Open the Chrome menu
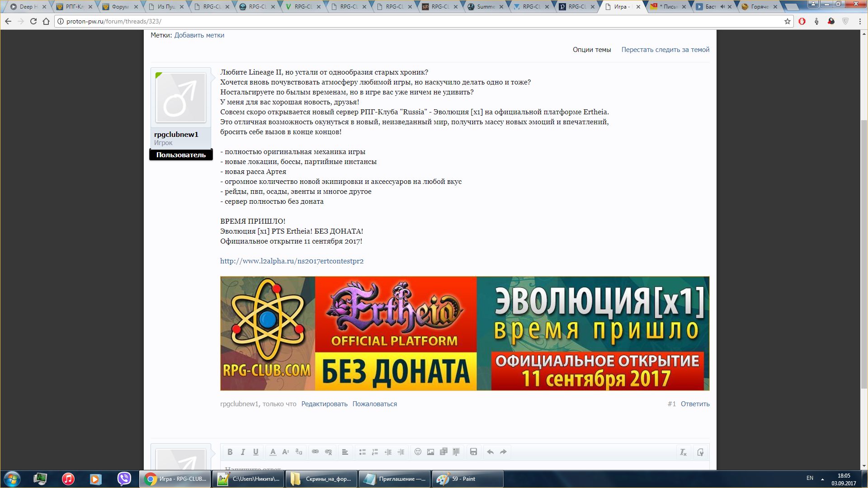Image resolution: width=868 pixels, height=488 pixels. coord(859,21)
